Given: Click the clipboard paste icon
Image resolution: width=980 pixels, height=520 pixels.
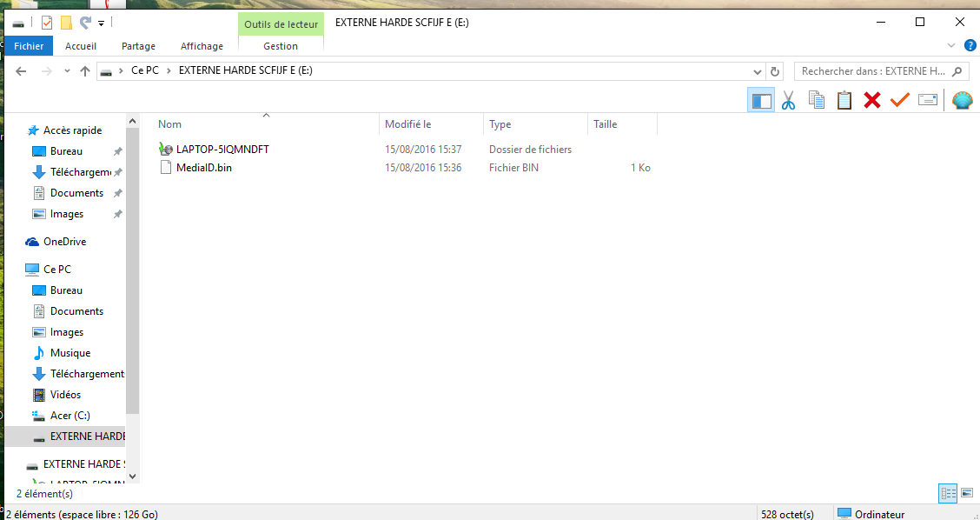Looking at the screenshot, I should coord(844,100).
